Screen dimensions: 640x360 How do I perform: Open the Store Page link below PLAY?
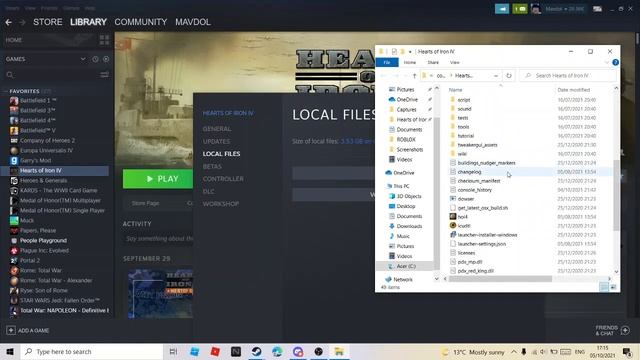pyautogui.click(x=145, y=203)
